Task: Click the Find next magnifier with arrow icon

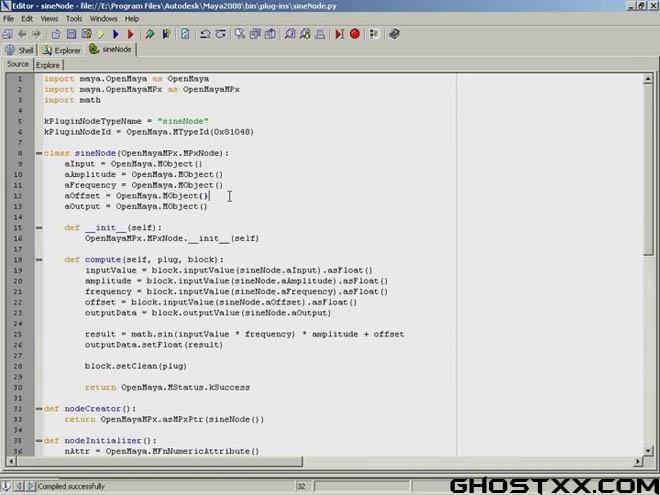Action: [305, 34]
